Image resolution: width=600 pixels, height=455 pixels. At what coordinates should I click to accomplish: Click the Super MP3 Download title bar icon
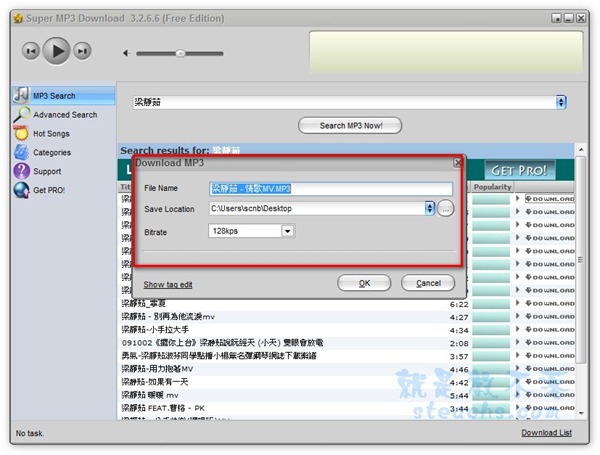pyautogui.click(x=18, y=18)
